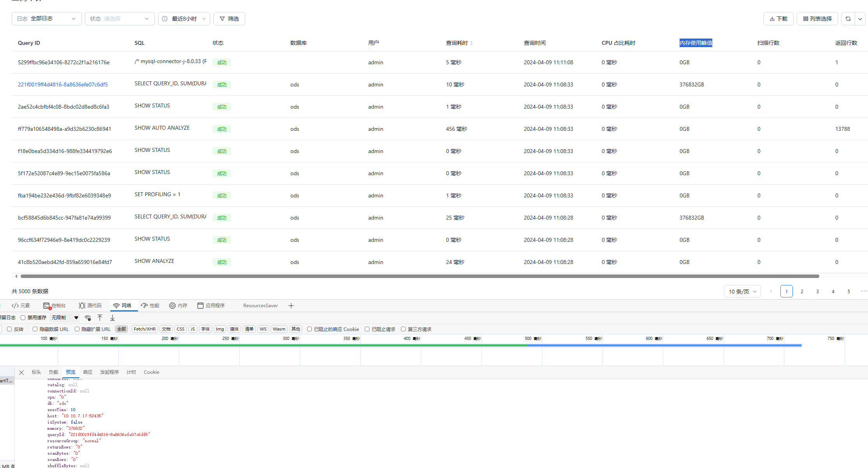
Task: Switch to the 发起程序 initiator tab
Action: point(109,372)
